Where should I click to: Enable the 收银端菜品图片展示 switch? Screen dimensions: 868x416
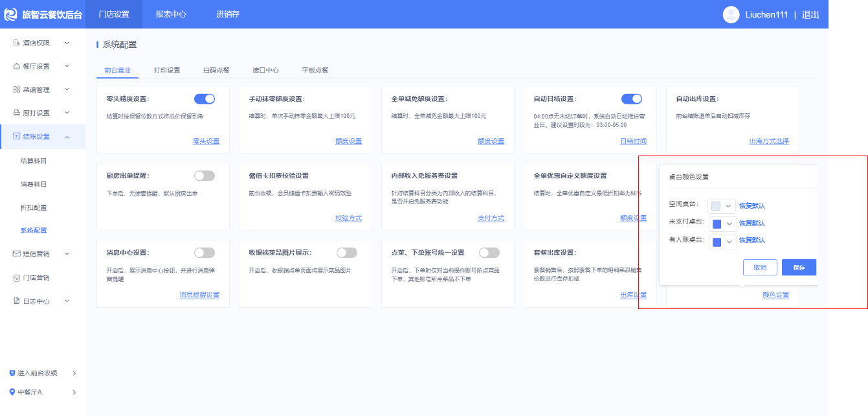click(x=347, y=253)
